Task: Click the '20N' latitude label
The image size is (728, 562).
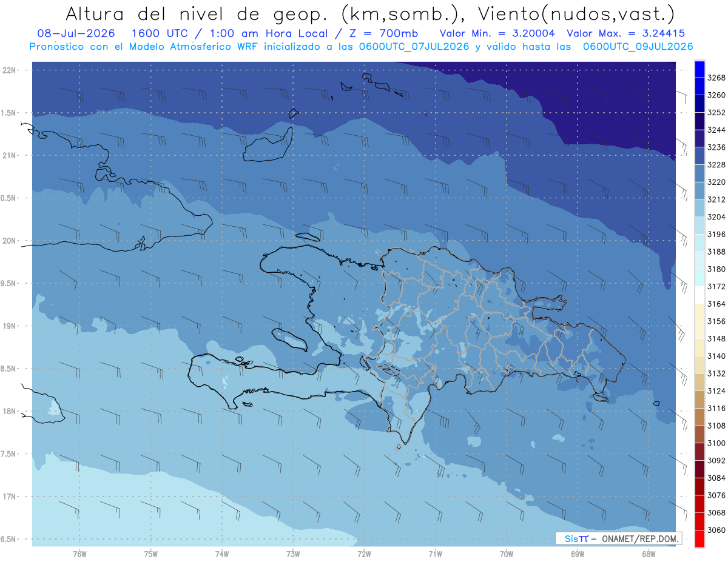Action: point(10,241)
